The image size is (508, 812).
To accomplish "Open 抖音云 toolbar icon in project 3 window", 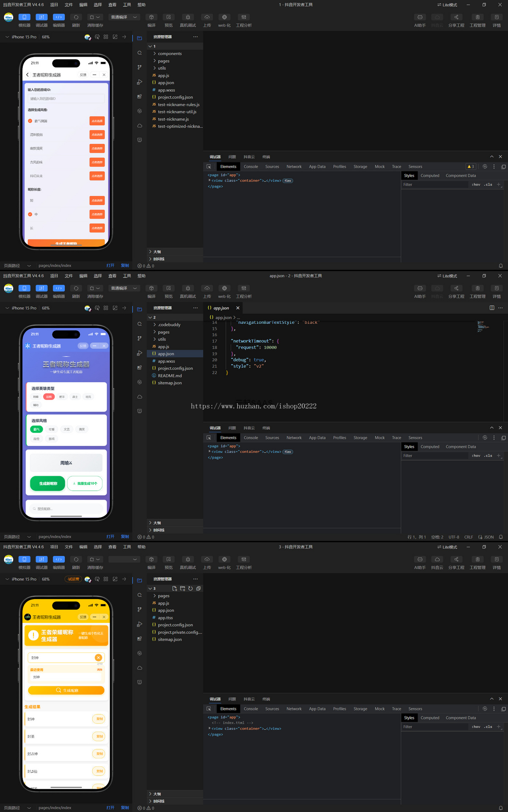I will (437, 559).
